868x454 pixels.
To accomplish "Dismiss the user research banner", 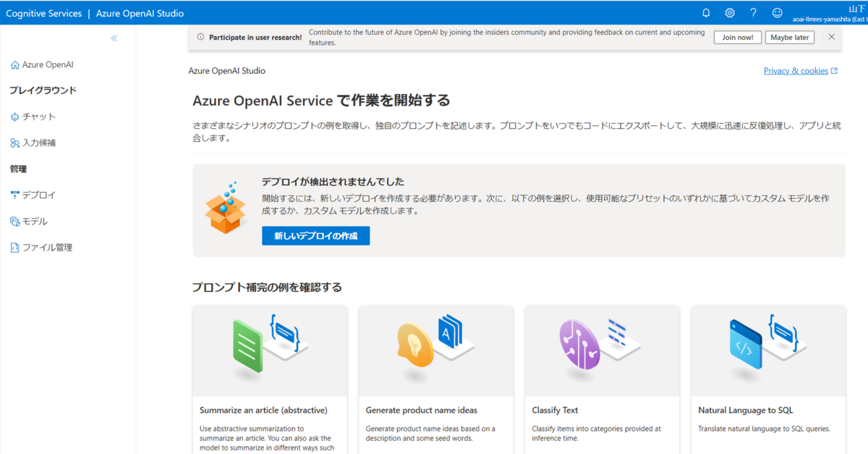I will coord(831,37).
